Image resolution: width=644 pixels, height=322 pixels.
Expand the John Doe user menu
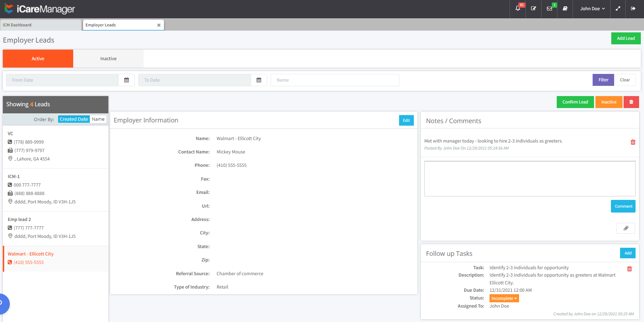point(593,8)
